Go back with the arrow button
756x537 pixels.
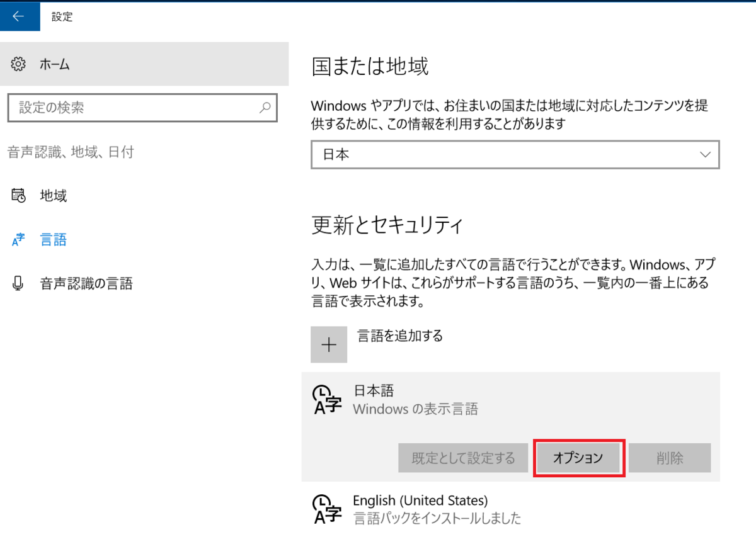(20, 17)
